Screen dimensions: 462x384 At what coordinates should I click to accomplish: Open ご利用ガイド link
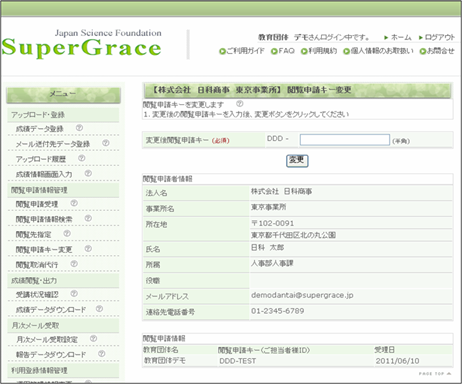coord(242,51)
